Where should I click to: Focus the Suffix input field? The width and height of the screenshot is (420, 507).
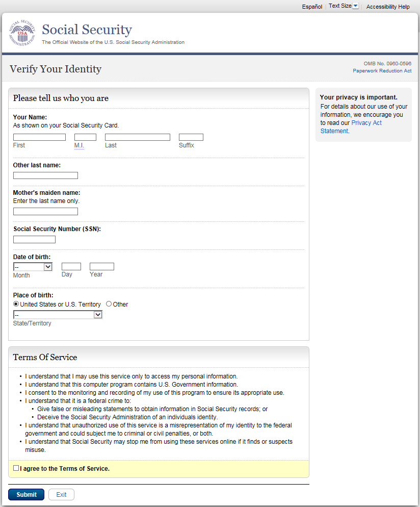[191, 137]
